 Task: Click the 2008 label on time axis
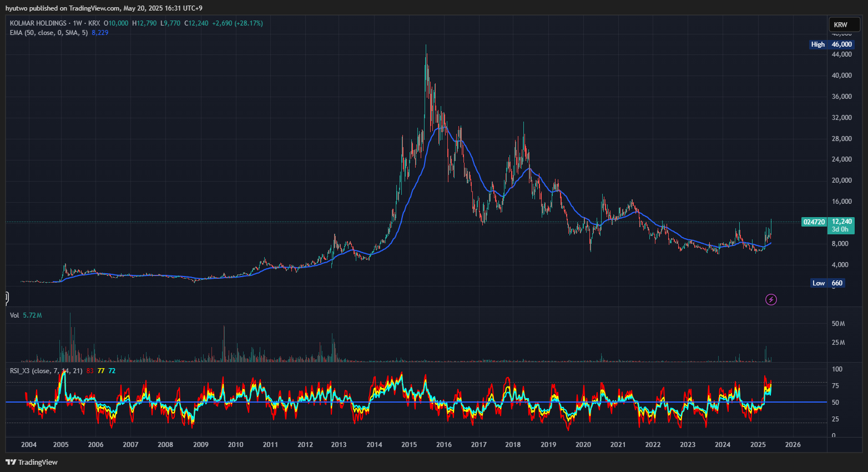tap(165, 445)
